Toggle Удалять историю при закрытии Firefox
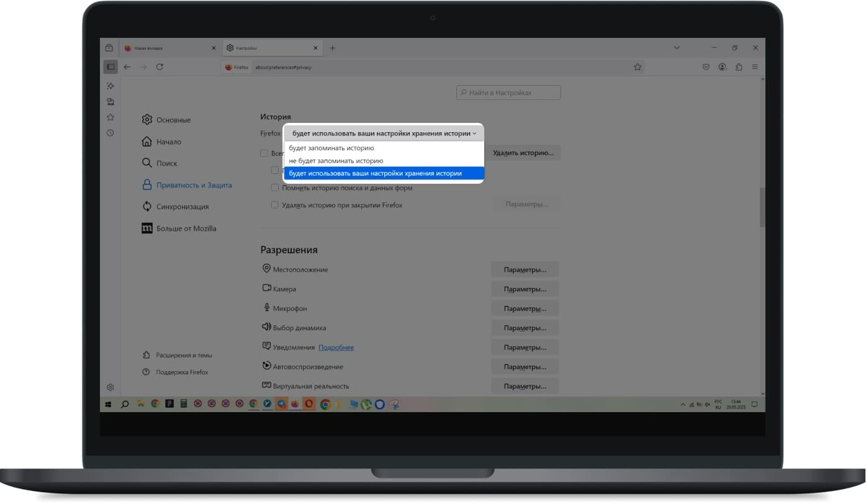 [275, 205]
